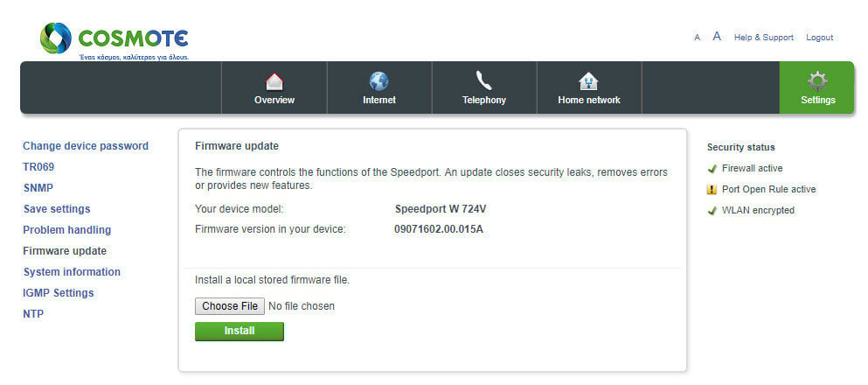Select the smaller font size A
Screen dimensions: 868x385
pyautogui.click(x=697, y=38)
